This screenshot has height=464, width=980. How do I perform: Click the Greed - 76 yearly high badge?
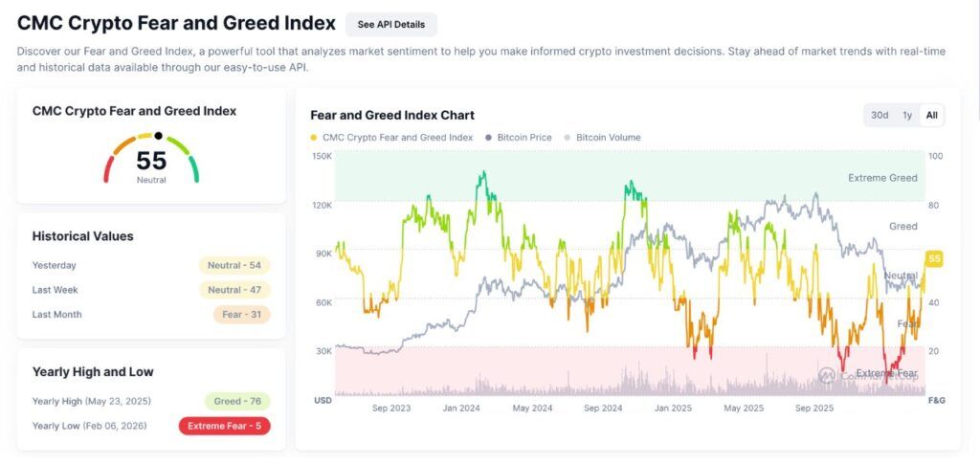pyautogui.click(x=237, y=401)
